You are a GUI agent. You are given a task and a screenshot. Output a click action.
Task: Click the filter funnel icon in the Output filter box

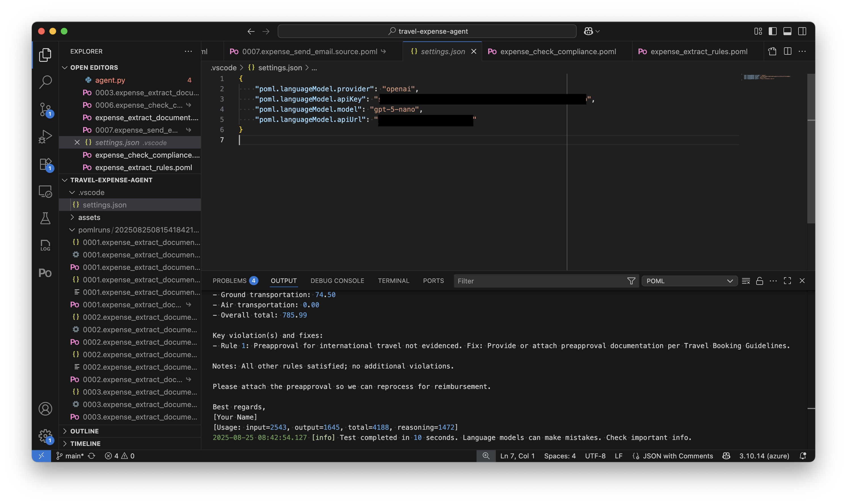click(631, 281)
